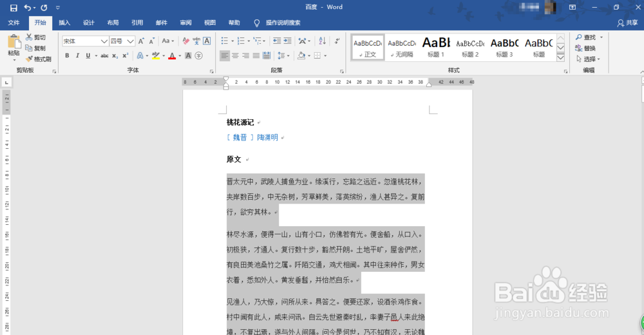
Task: Apply numbered list
Action: click(x=241, y=41)
